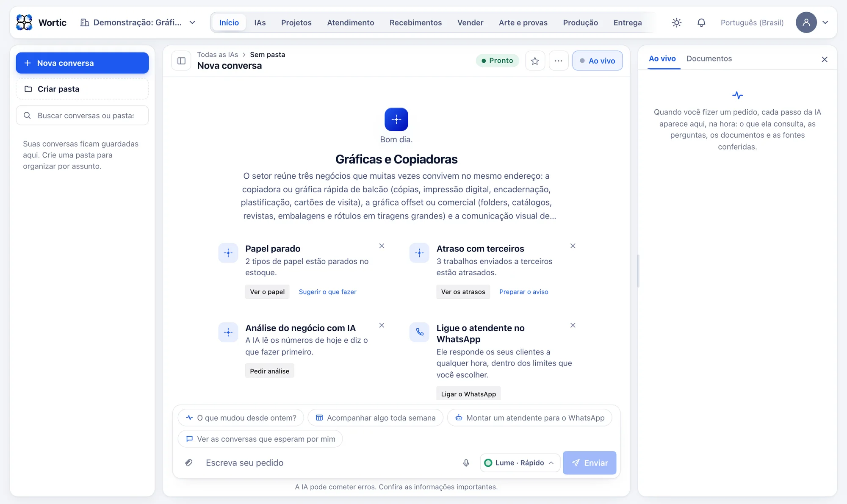Expand the account menu chevron
Screen dimensions: 847x504
point(825,22)
